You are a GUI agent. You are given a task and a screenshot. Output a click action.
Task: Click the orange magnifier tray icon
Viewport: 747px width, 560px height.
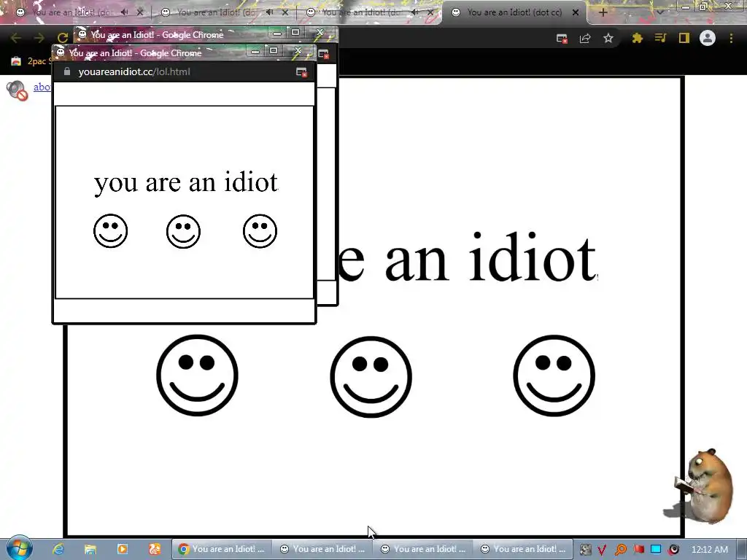tap(620, 550)
